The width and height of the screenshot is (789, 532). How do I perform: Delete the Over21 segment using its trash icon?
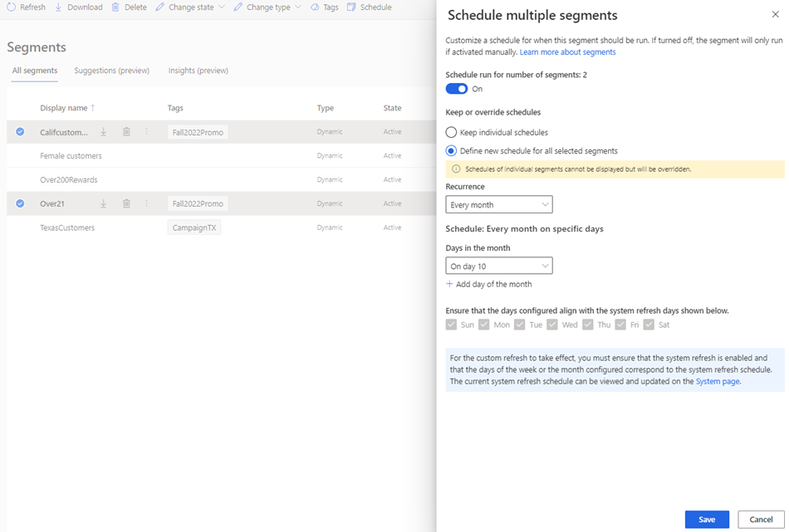(x=126, y=203)
